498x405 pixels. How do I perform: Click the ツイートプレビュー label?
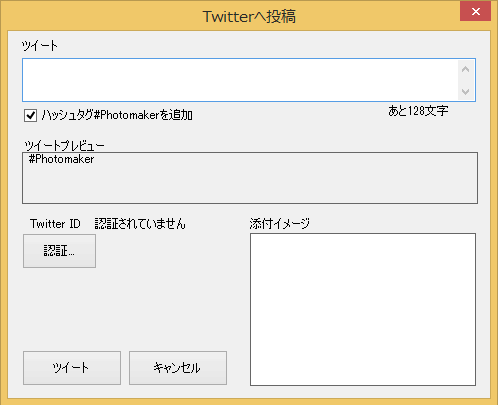(x=64, y=146)
